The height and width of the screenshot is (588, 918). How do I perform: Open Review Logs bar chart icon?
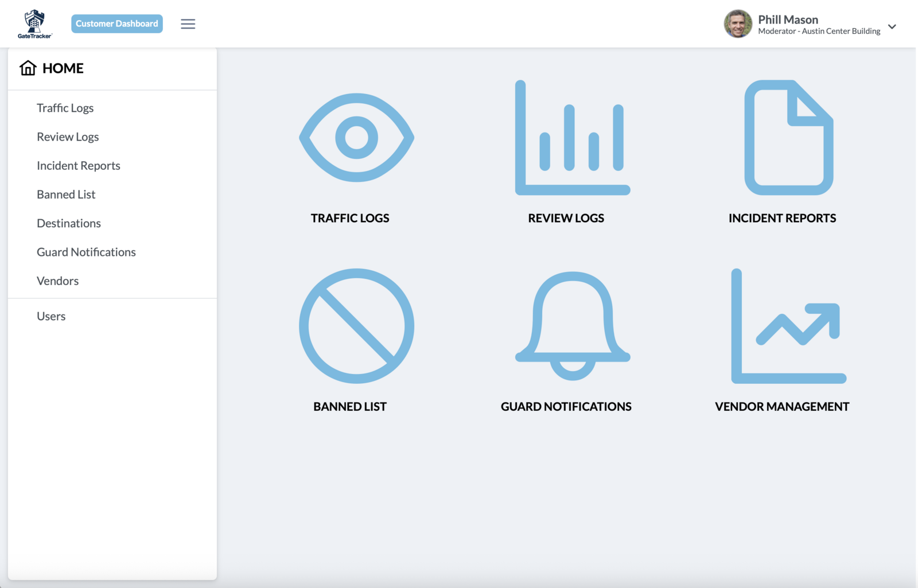pos(573,138)
